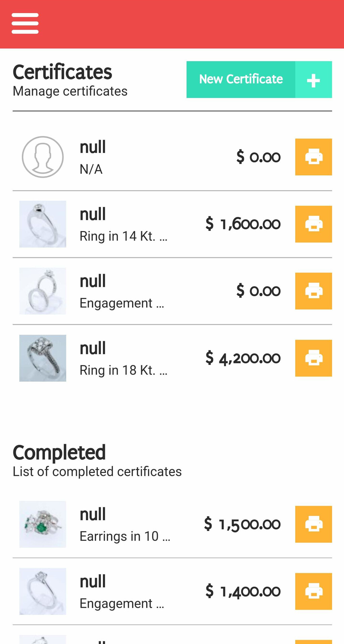Print the N/A certificate
This screenshot has height=644, width=344.
(x=313, y=157)
